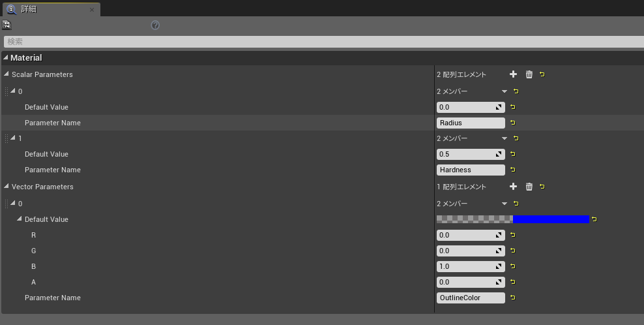Reset Scalar element 1 members to default
The height and width of the screenshot is (325, 644).
[516, 138]
